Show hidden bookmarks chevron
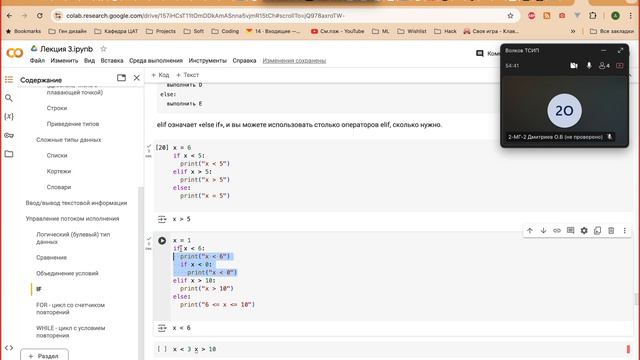Screen dimensions: 640x360 (573, 31)
